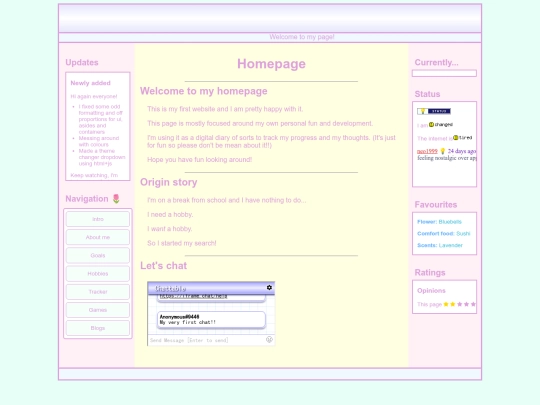The width and height of the screenshot is (540, 405).
Task: Click the "Flower: Bluebells" favourite
Action: click(x=439, y=222)
